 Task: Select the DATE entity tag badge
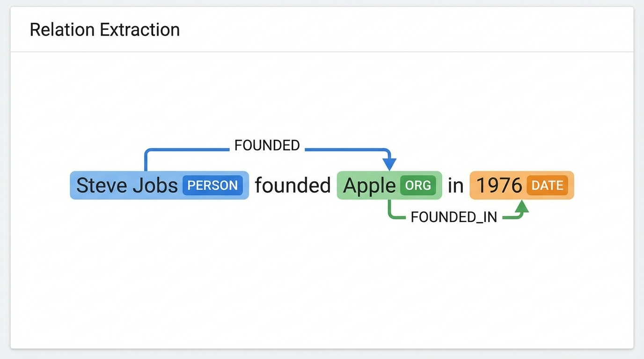[547, 186]
